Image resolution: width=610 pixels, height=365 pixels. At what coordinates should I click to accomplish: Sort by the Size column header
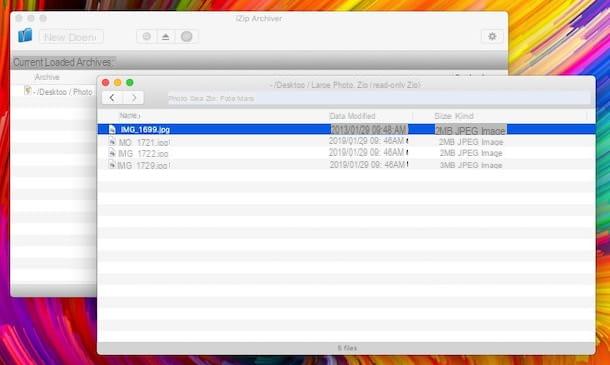(x=443, y=116)
